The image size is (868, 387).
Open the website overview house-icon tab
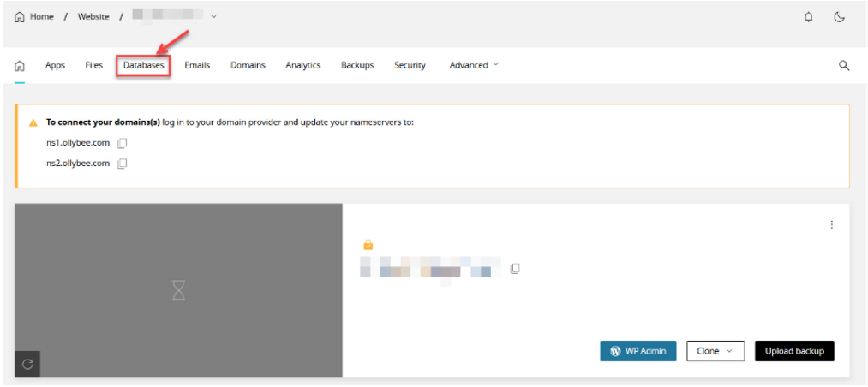(x=20, y=66)
